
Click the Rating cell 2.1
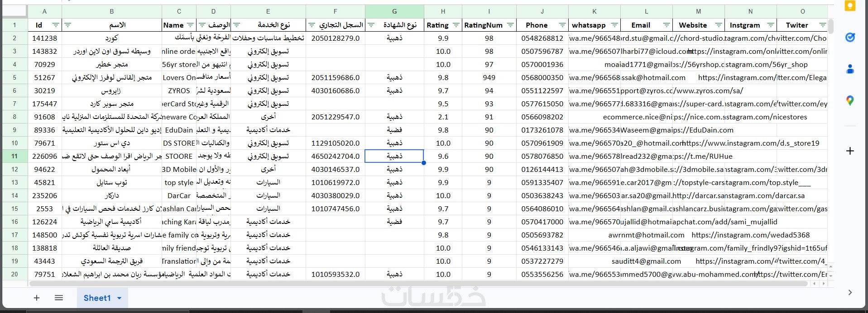tap(443, 117)
